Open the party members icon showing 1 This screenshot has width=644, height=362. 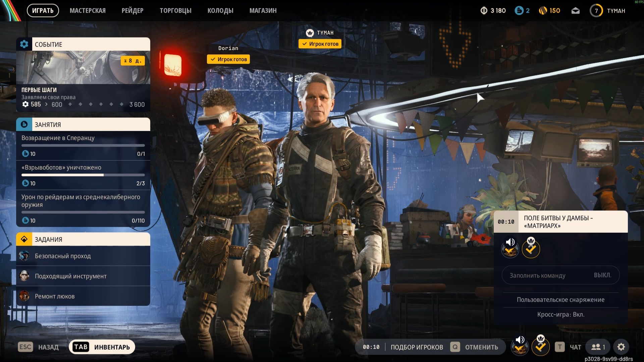(x=598, y=347)
